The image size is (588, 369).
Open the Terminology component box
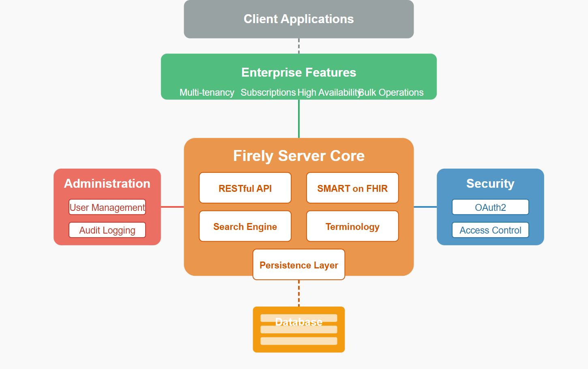click(x=352, y=226)
